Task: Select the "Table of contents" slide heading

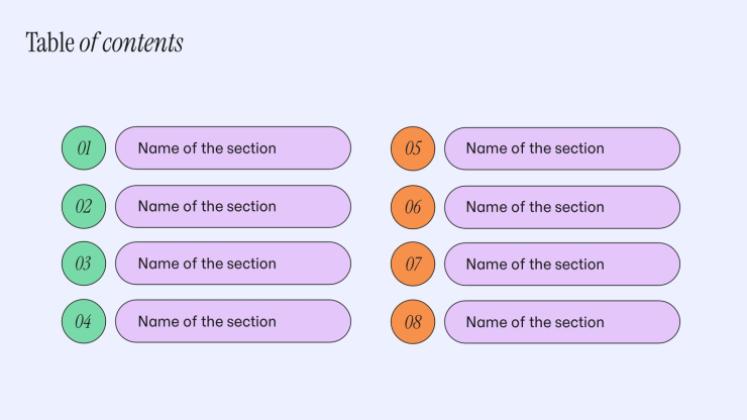Action: [104, 43]
